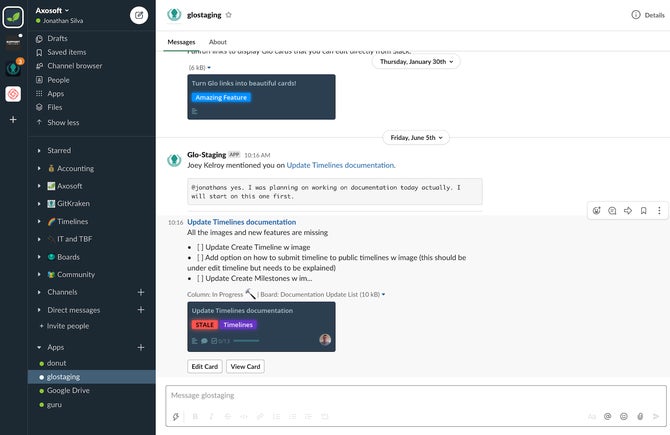This screenshot has width=670, height=435.
Task: Click into the Message glostaging field
Action: 416,396
